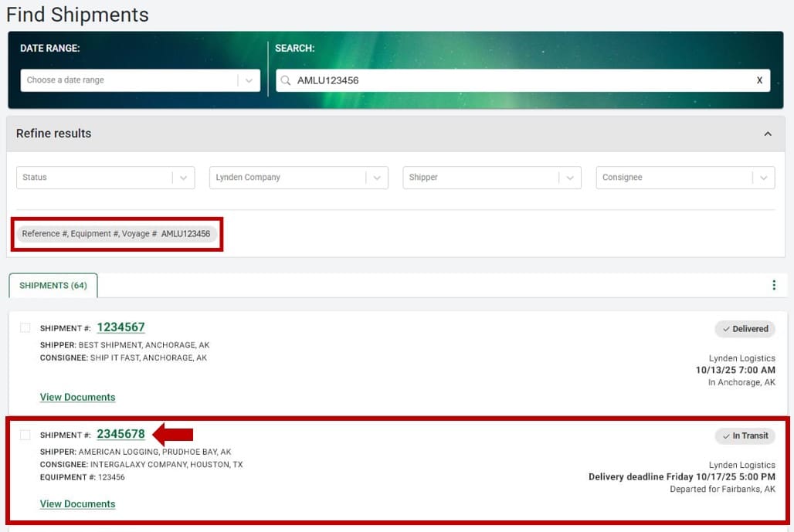Screen dimensions: 794x532
Task: Click the search magnifying glass icon
Action: [286, 80]
